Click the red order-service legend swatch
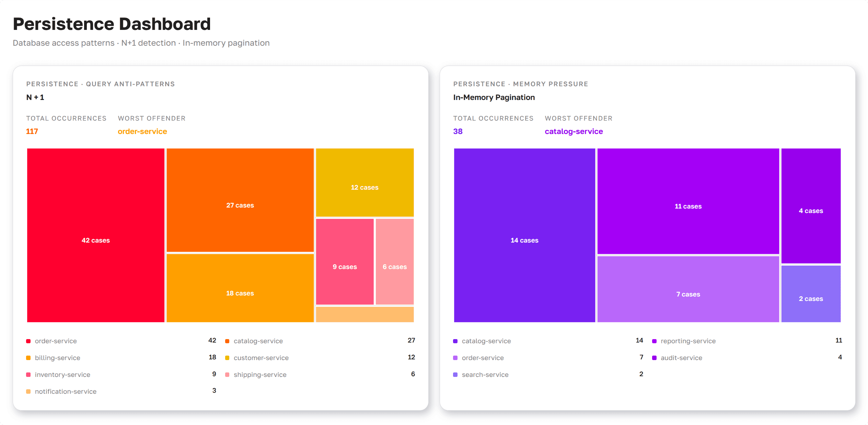Viewport: 868px width, 425px height. pyautogui.click(x=28, y=341)
